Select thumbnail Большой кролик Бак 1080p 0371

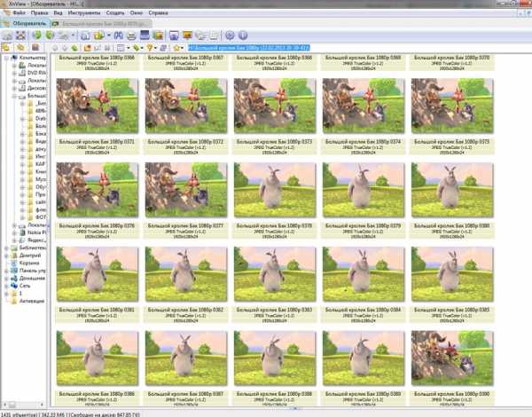[98, 106]
